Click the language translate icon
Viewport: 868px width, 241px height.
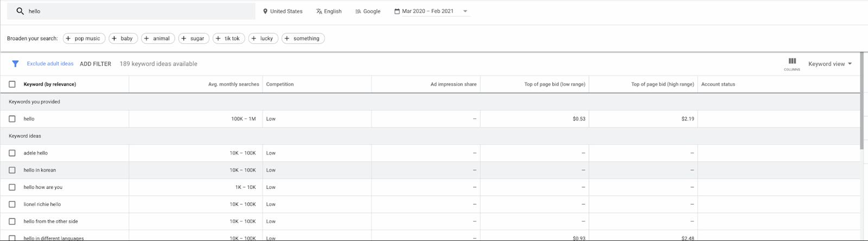(319, 11)
